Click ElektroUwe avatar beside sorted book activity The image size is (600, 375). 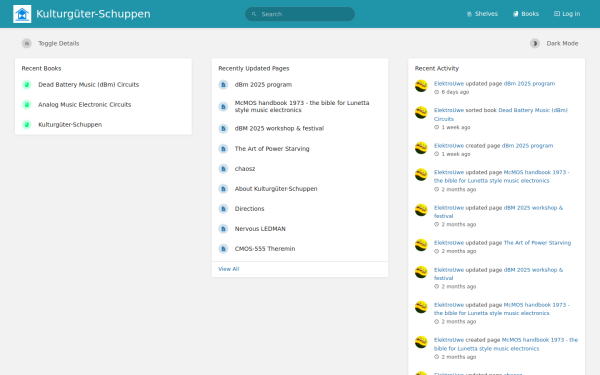[x=421, y=112]
